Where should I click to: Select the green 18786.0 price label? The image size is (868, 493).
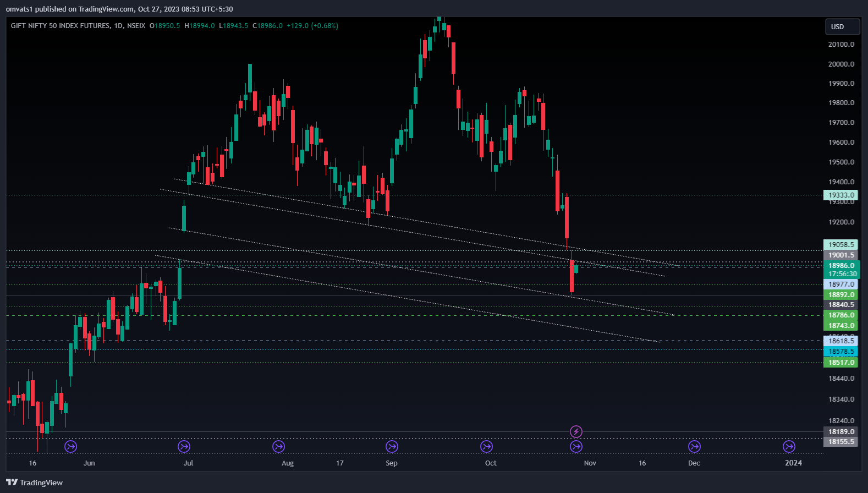[841, 315]
